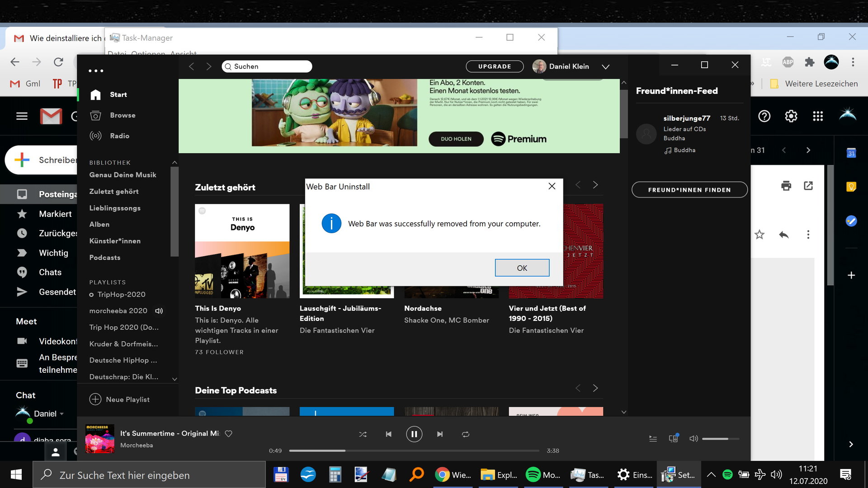Reload the Chrome page

click(58, 62)
